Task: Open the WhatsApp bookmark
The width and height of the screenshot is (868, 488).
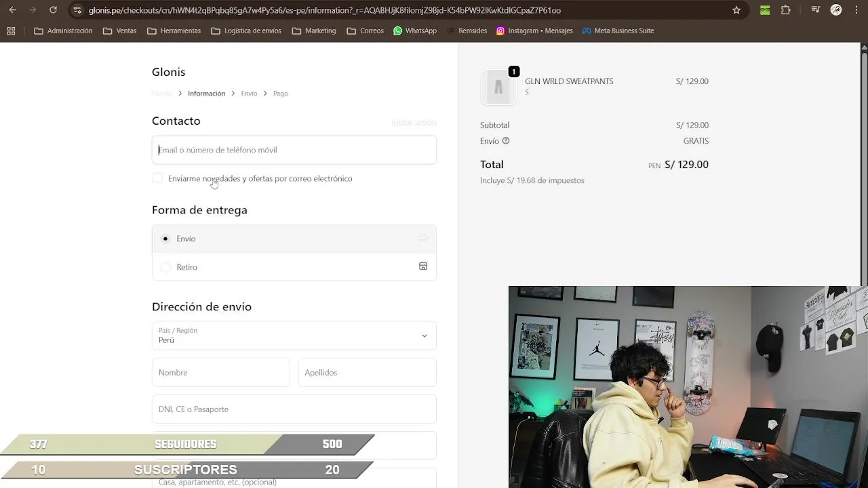Action: tap(415, 30)
